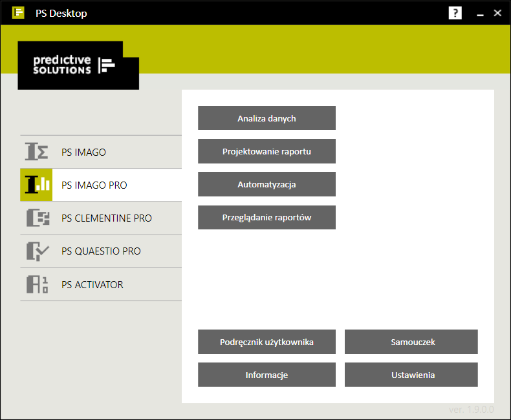The image size is (511, 420).
Task: Launch Analiza danych
Action: click(266, 118)
